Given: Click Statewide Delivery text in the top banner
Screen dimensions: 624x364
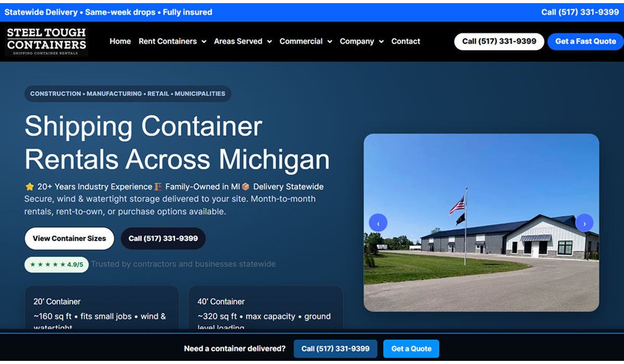Looking at the screenshot, I should (x=41, y=12).
